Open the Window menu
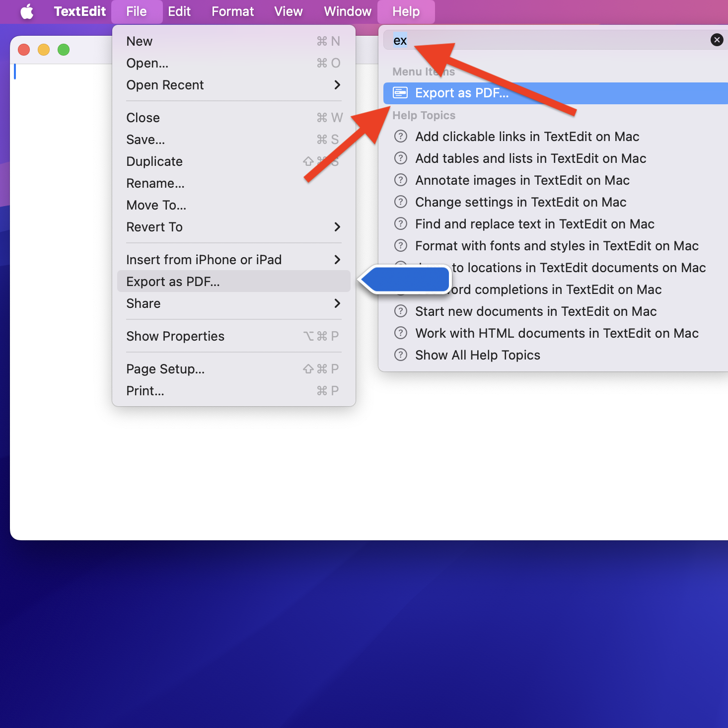The width and height of the screenshot is (728, 728). 348,11
